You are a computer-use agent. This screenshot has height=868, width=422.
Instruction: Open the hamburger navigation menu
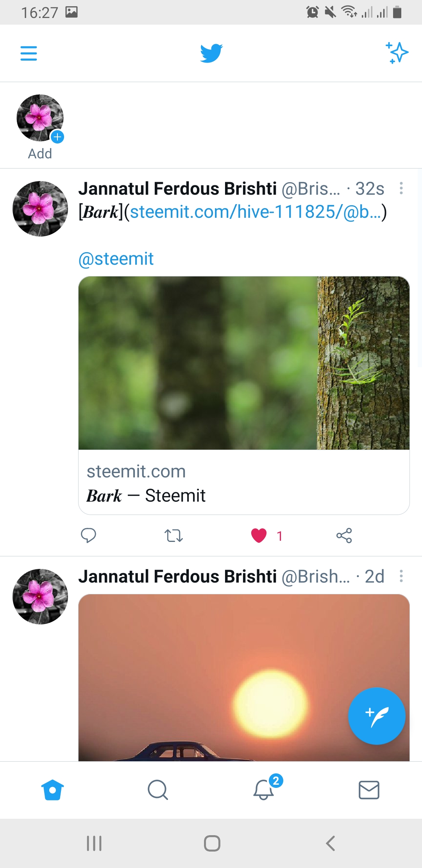point(29,53)
